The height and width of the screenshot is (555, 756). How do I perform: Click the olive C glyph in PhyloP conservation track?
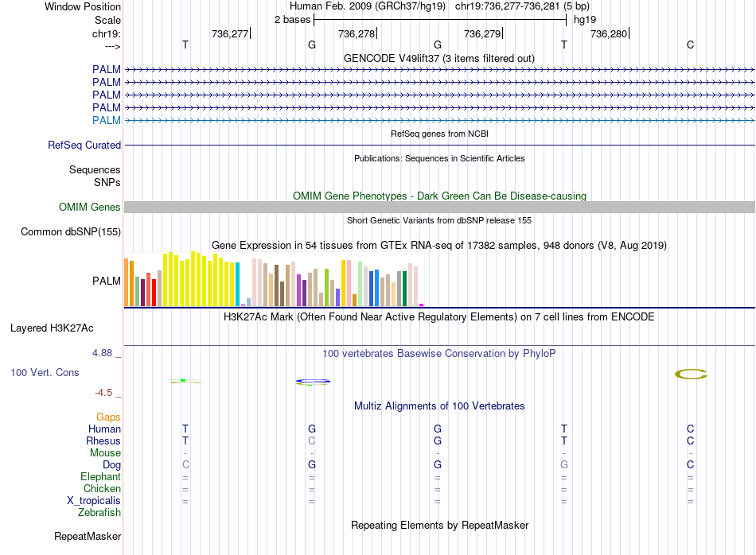click(x=691, y=374)
